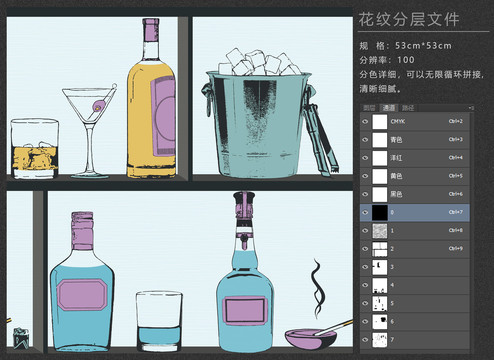Switch to the 路径 (Paths) tab

click(x=408, y=108)
